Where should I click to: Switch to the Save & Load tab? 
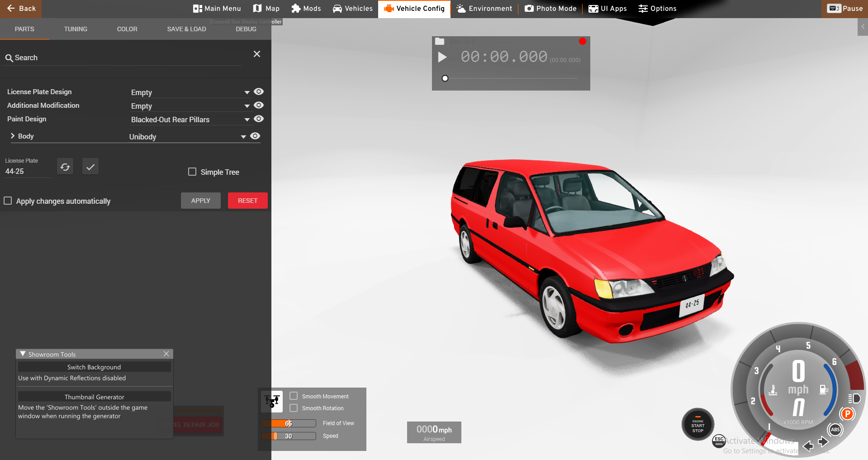tap(186, 29)
